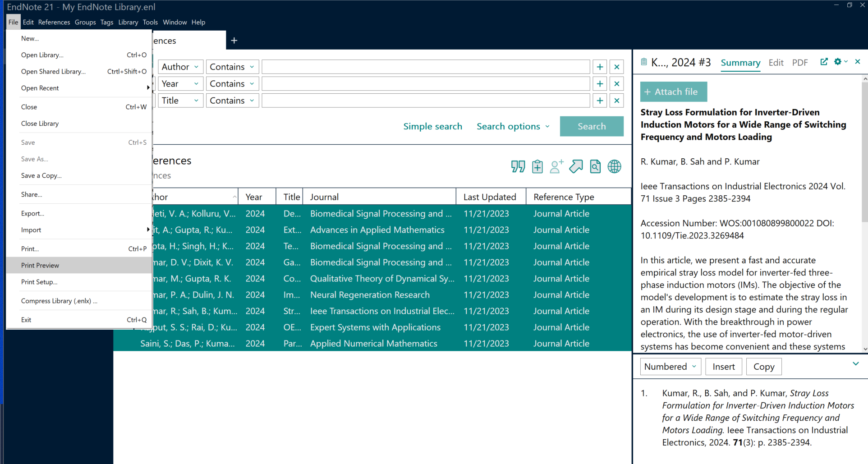
Task: Open reference in new window icon
Action: 824,62
